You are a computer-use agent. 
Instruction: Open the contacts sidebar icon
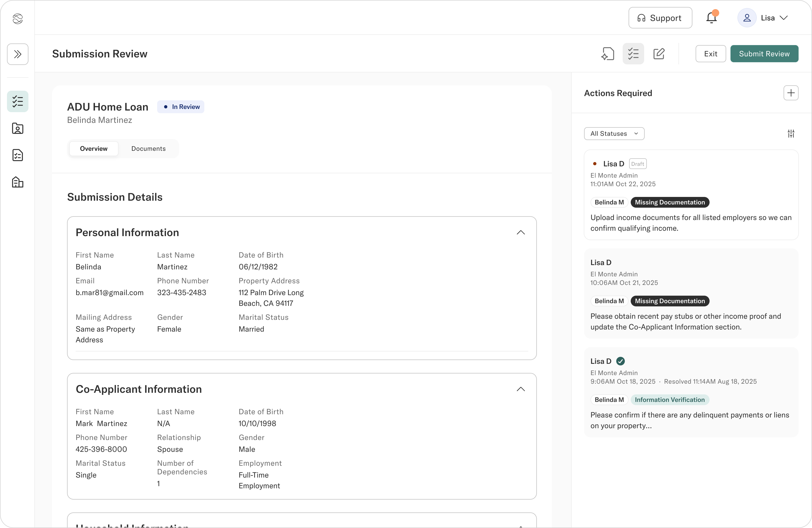[x=17, y=128]
